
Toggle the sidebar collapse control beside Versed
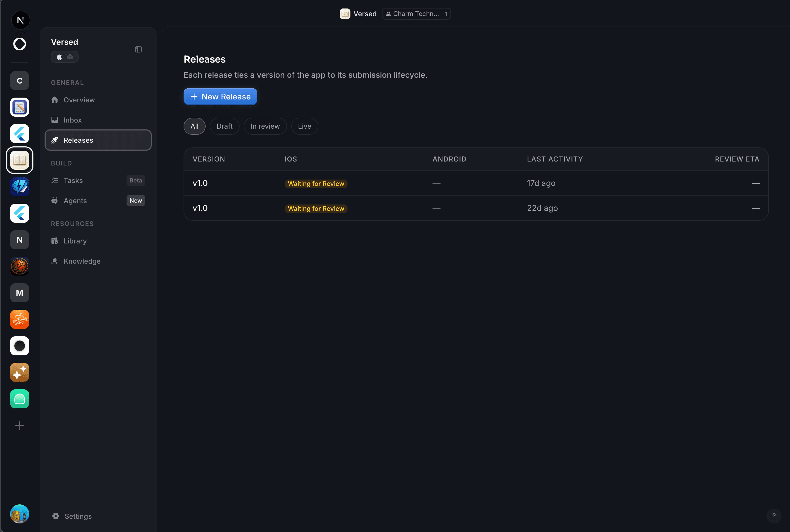click(x=138, y=49)
